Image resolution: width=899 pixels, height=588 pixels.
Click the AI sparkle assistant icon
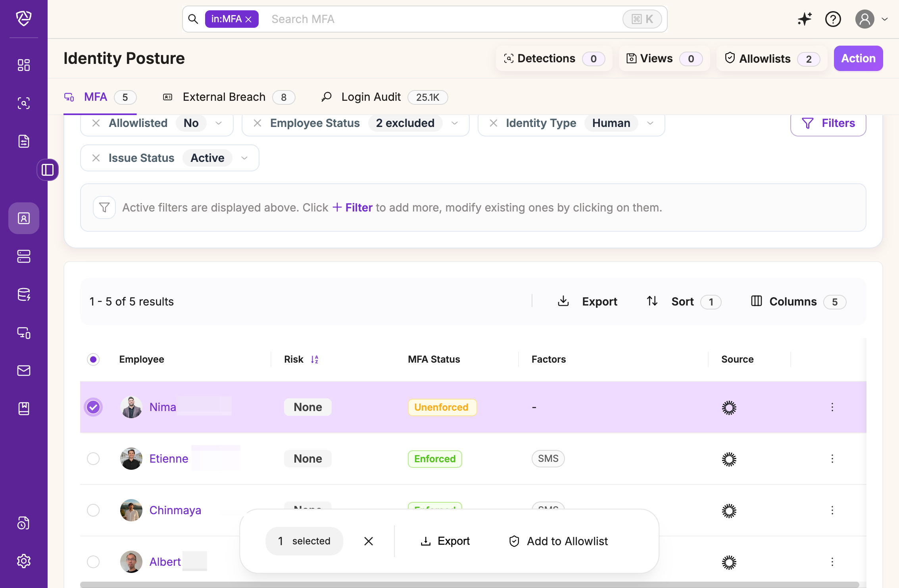tap(805, 19)
